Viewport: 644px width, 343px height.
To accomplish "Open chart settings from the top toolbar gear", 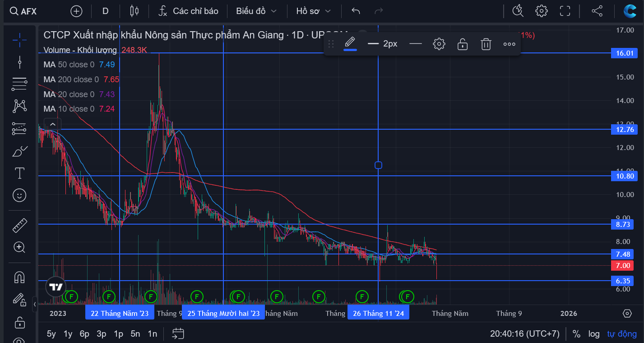I will 542,11.
